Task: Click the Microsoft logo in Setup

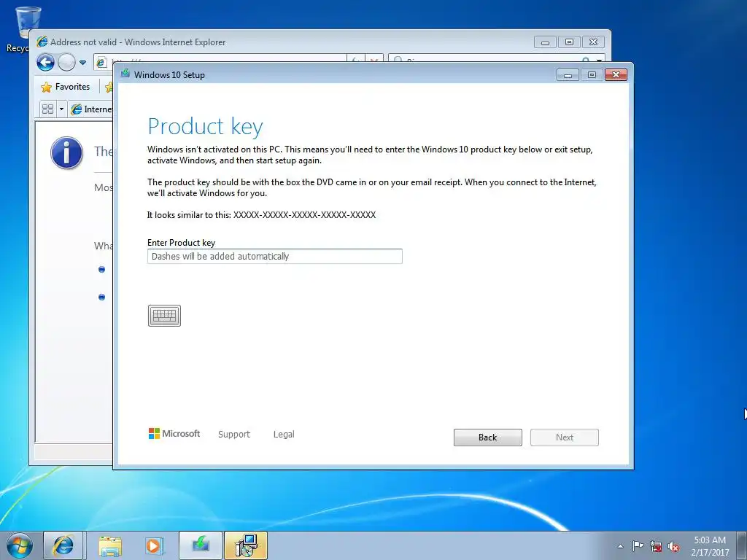Action: [x=174, y=433]
